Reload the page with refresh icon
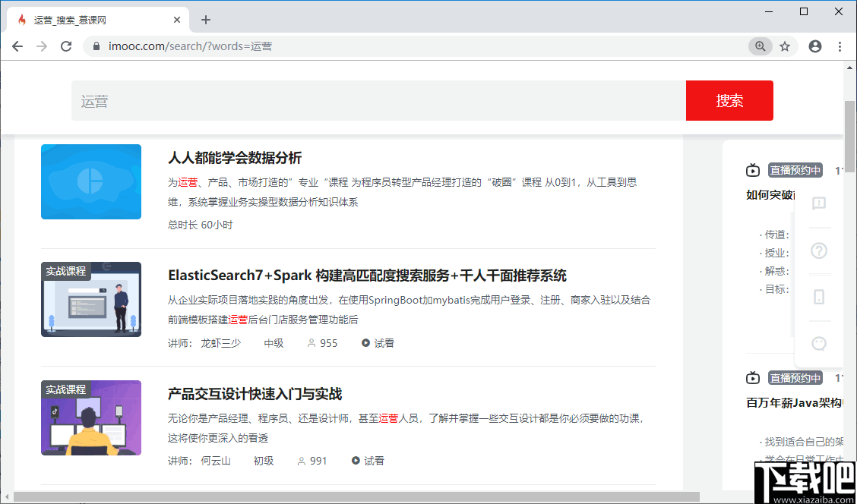This screenshot has width=857, height=504. [x=66, y=46]
